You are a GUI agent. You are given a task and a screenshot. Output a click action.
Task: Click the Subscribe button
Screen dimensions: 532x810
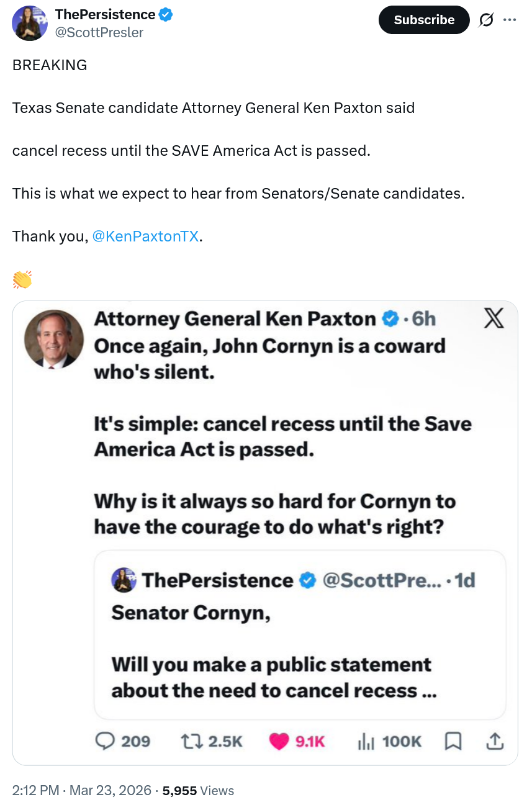[424, 20]
